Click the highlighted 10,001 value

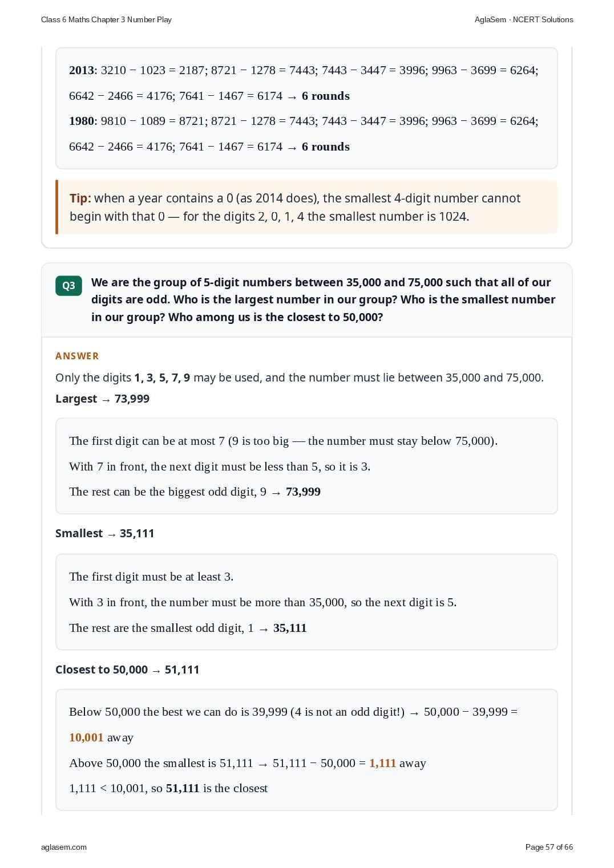86,737
